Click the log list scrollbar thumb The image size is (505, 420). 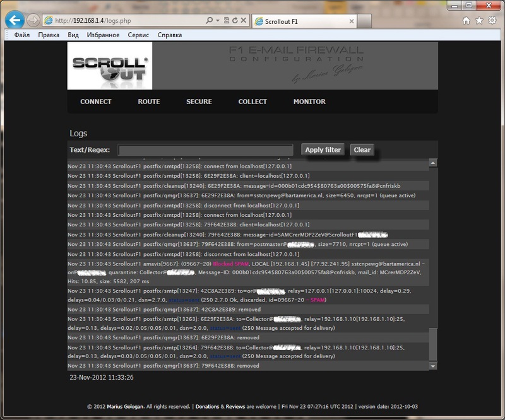(433, 344)
